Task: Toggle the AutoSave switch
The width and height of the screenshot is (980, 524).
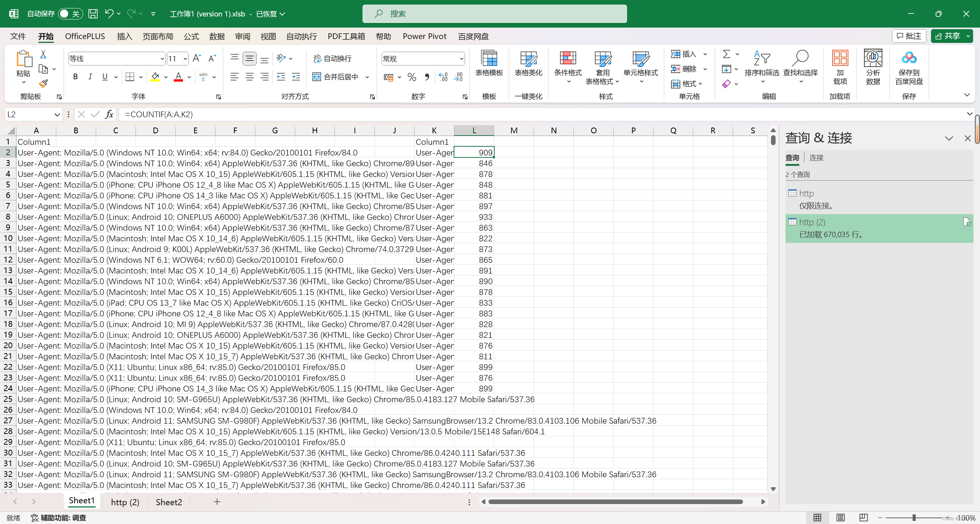Action: click(70, 14)
